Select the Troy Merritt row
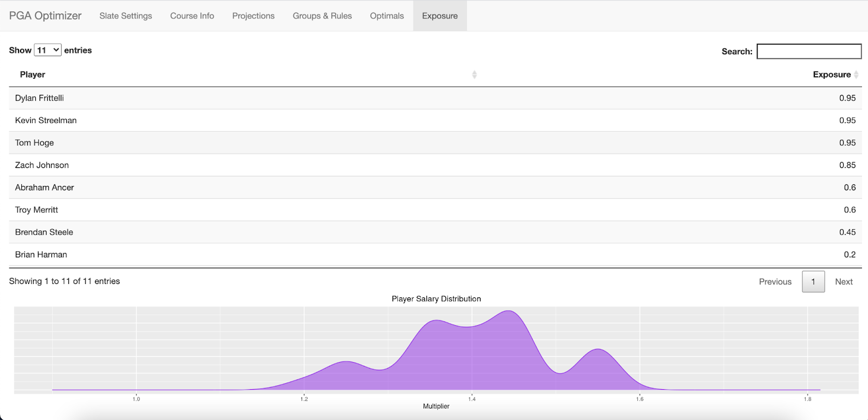The width and height of the screenshot is (868, 420). [x=435, y=210]
